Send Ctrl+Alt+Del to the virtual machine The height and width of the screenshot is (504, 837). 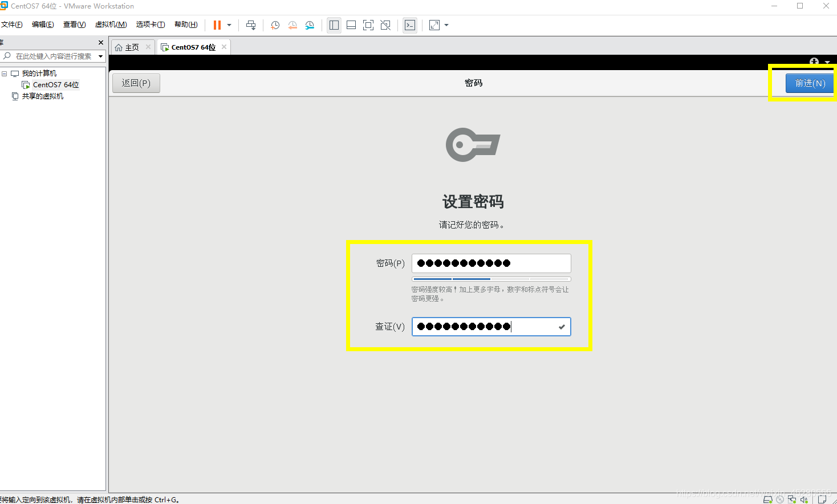(x=251, y=25)
